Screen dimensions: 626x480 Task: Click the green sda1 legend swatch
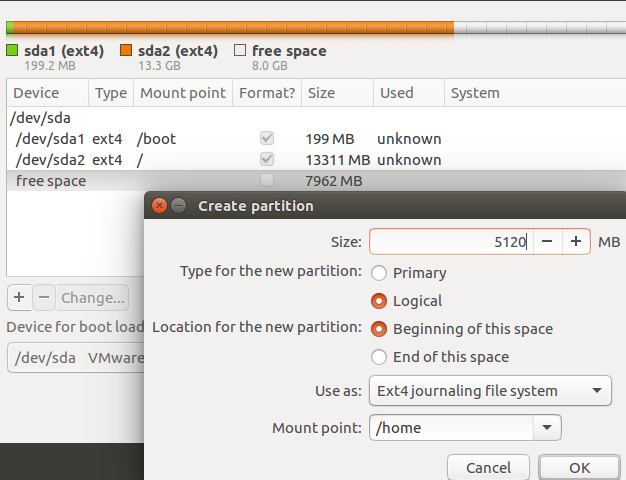click(12, 50)
